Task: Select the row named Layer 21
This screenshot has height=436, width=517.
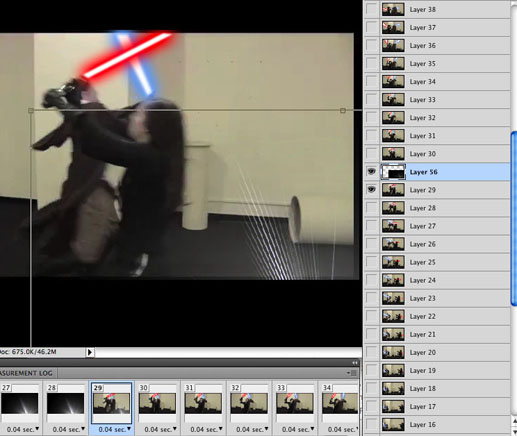Action: click(437, 334)
